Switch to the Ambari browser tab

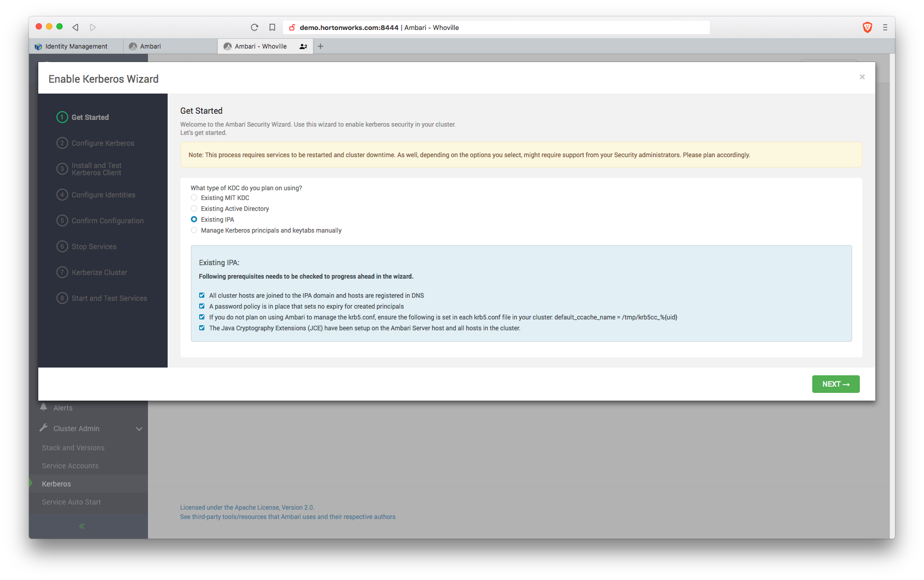(171, 47)
